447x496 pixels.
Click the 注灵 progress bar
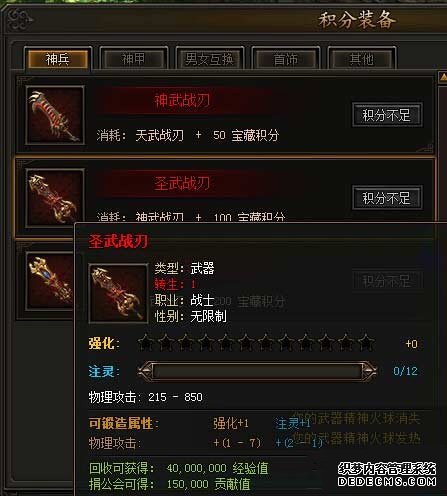click(x=257, y=371)
